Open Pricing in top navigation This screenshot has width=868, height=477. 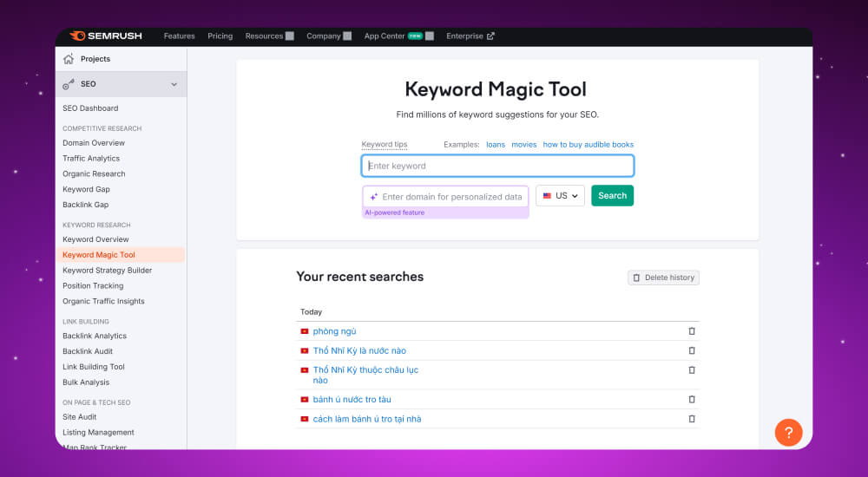tap(220, 36)
